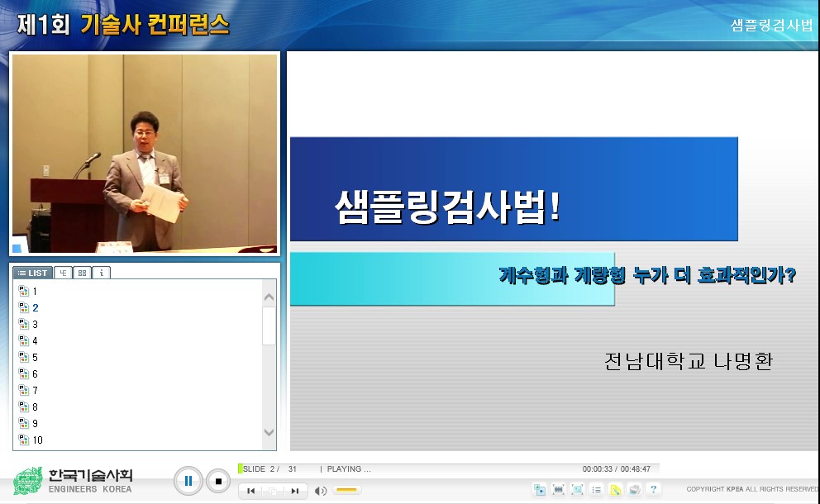The height and width of the screenshot is (504, 820).
Task: Pause the playing lecture
Action: coord(188,480)
